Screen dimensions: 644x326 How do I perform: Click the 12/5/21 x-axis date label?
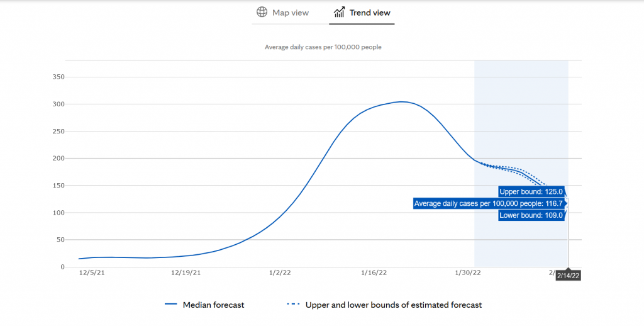coord(92,273)
